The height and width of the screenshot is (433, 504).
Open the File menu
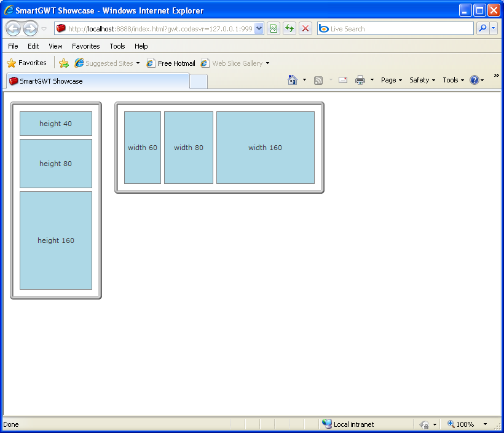pos(13,46)
